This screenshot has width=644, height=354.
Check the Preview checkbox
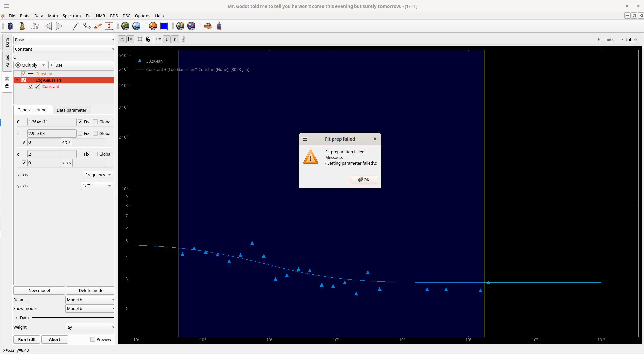93,339
